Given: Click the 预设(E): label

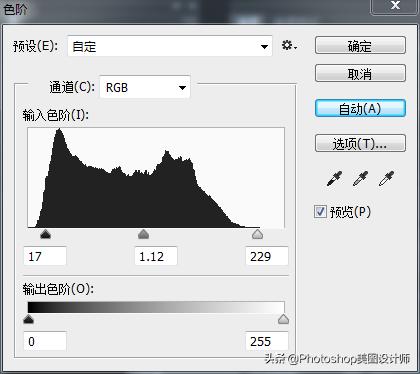Looking at the screenshot, I should tap(36, 46).
